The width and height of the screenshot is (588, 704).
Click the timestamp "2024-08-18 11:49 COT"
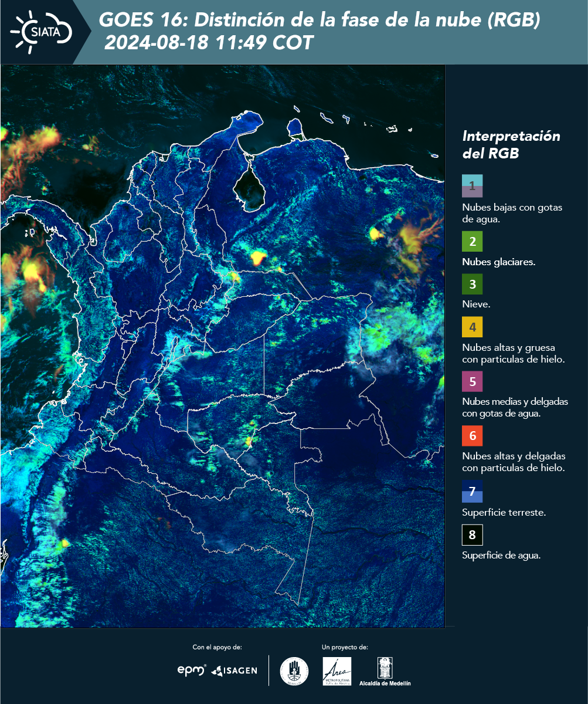coord(208,43)
